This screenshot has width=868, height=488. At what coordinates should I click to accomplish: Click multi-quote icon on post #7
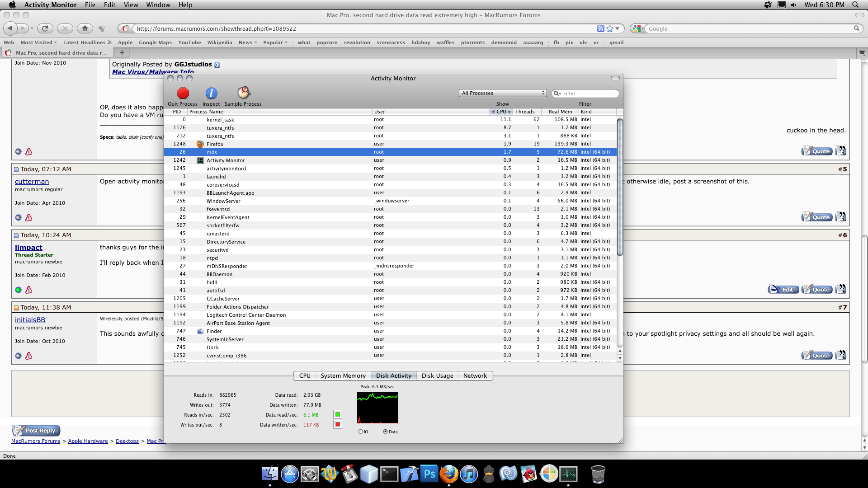(840, 355)
